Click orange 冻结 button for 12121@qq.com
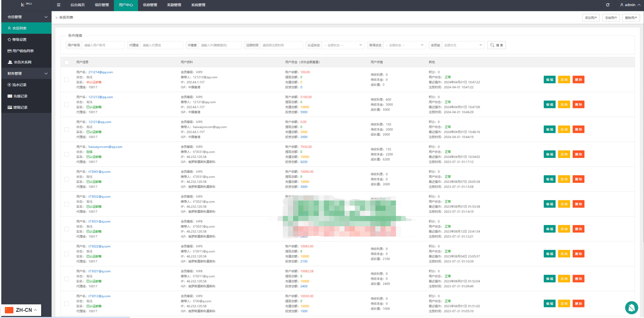The height and width of the screenshot is (318, 644). pos(564,129)
